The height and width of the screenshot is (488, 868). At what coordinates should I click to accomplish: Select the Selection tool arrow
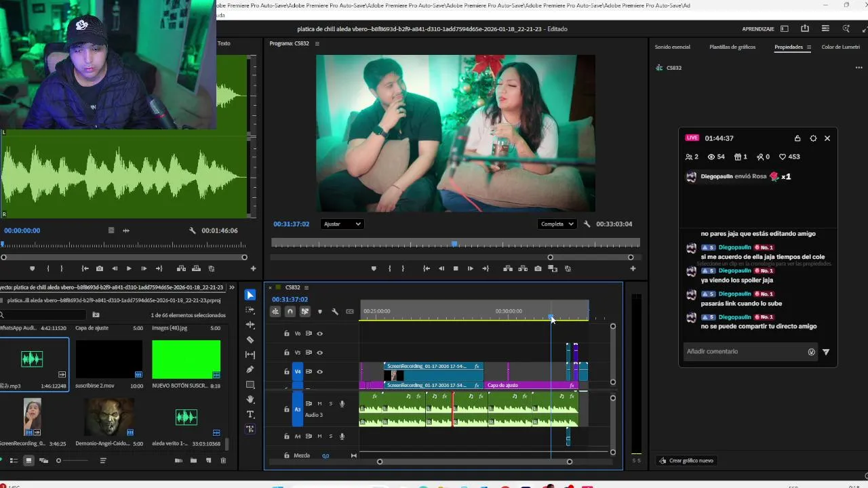coord(250,295)
